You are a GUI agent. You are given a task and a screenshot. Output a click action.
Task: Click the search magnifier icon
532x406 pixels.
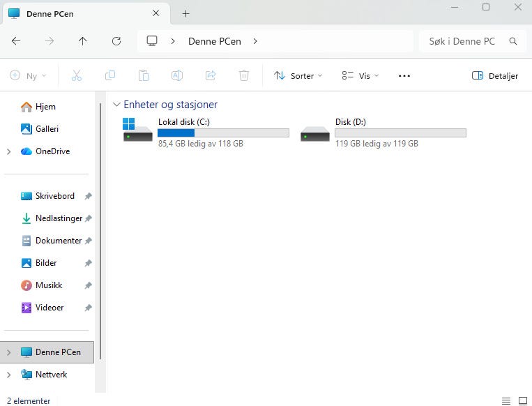click(x=513, y=41)
